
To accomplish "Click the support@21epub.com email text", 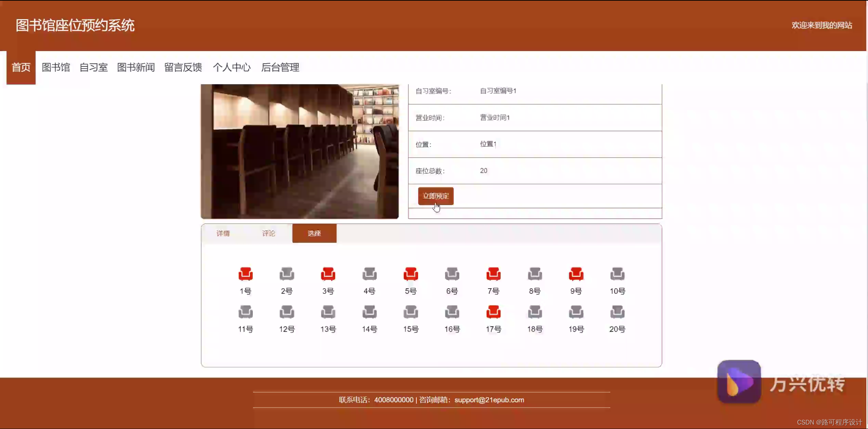I will coord(489,400).
